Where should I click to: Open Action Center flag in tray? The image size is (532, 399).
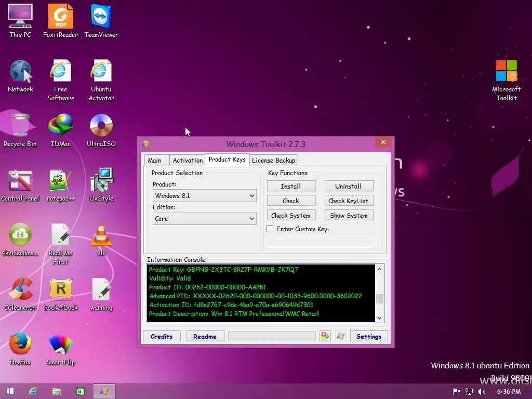coord(456,392)
